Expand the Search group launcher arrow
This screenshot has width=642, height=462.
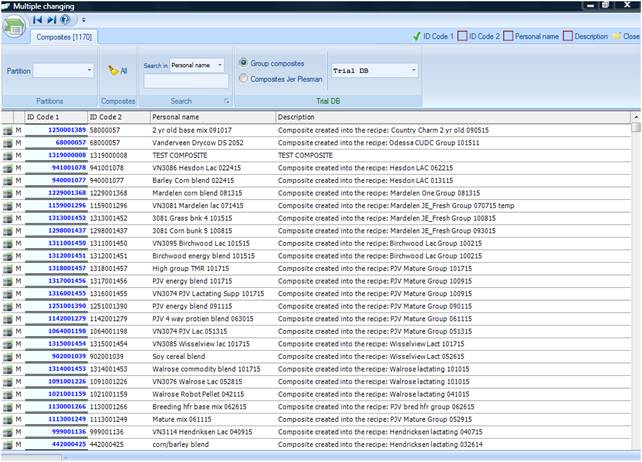[227, 101]
